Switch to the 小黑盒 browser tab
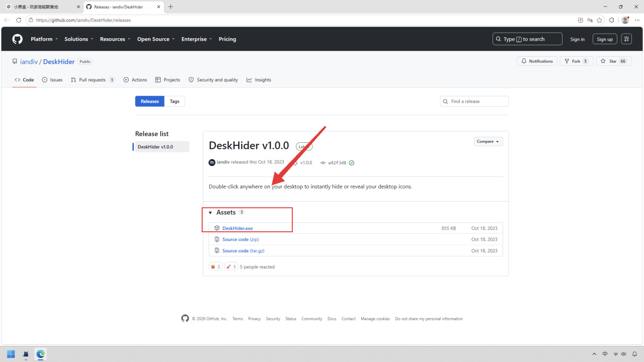Screen dimensions: 644x362 coord(41,7)
